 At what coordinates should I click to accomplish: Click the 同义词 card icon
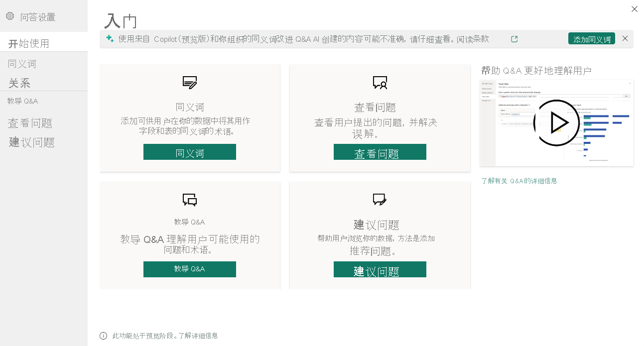pyautogui.click(x=190, y=83)
